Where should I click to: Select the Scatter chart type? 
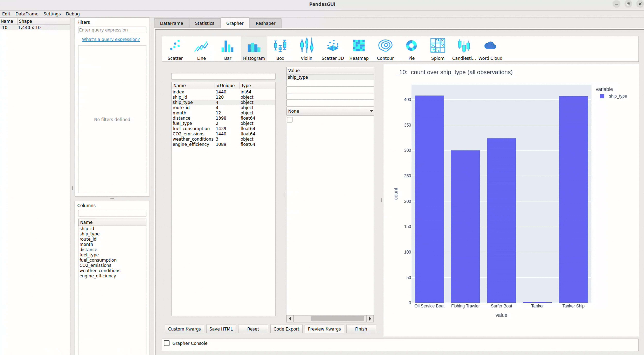[x=175, y=49]
